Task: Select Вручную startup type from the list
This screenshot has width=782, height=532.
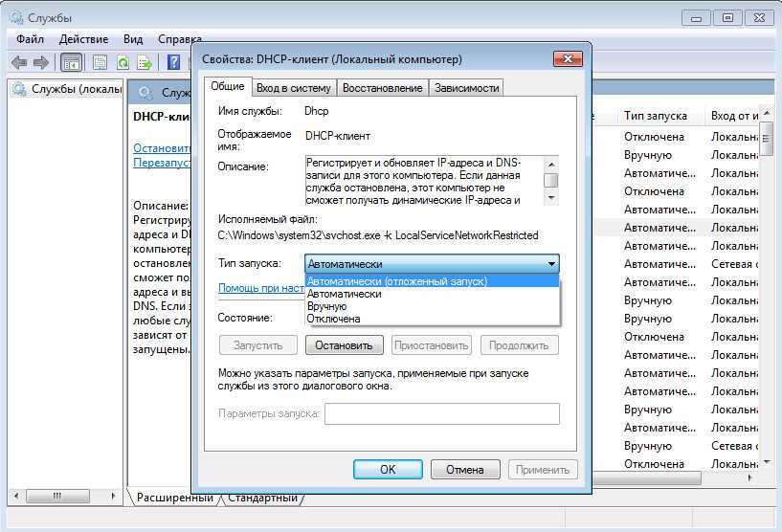Action: point(327,306)
